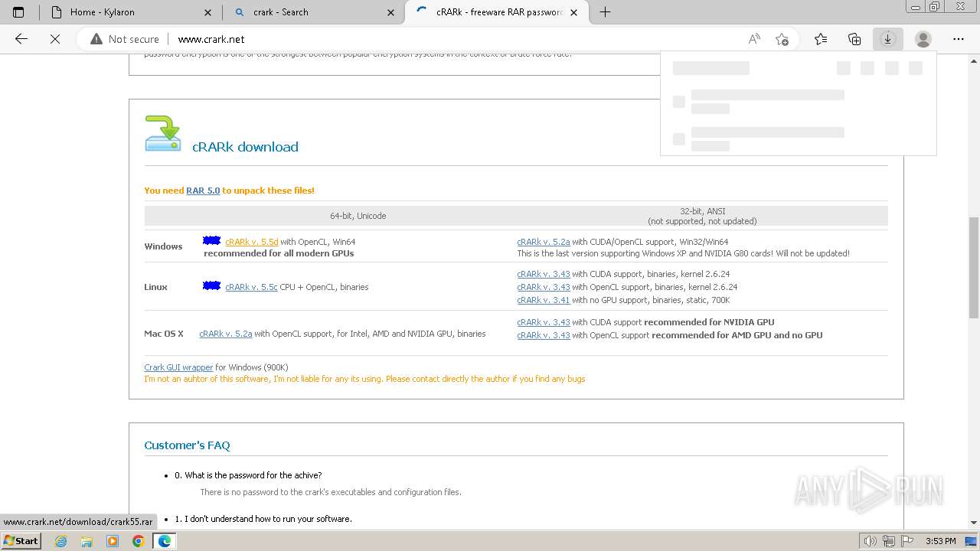This screenshot has height=551, width=980.
Task: Download Linux cRARk v. 3.43 CUDA support
Action: [x=544, y=274]
